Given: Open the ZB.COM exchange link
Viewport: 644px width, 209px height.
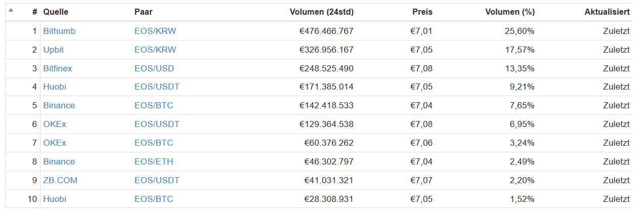Looking at the screenshot, I should (60, 180).
